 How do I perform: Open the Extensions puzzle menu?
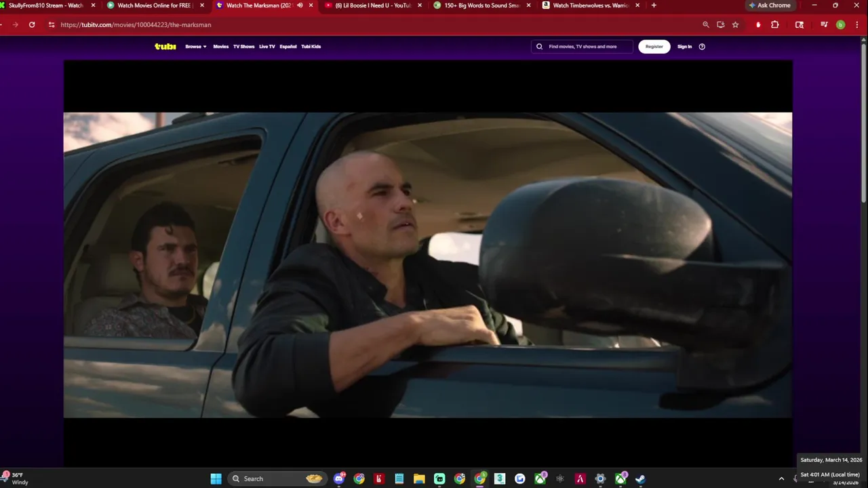(x=775, y=24)
